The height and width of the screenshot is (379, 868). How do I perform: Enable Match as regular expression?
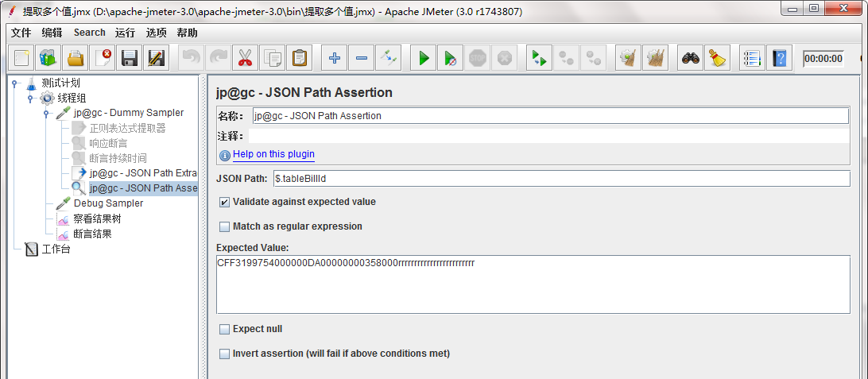click(224, 226)
